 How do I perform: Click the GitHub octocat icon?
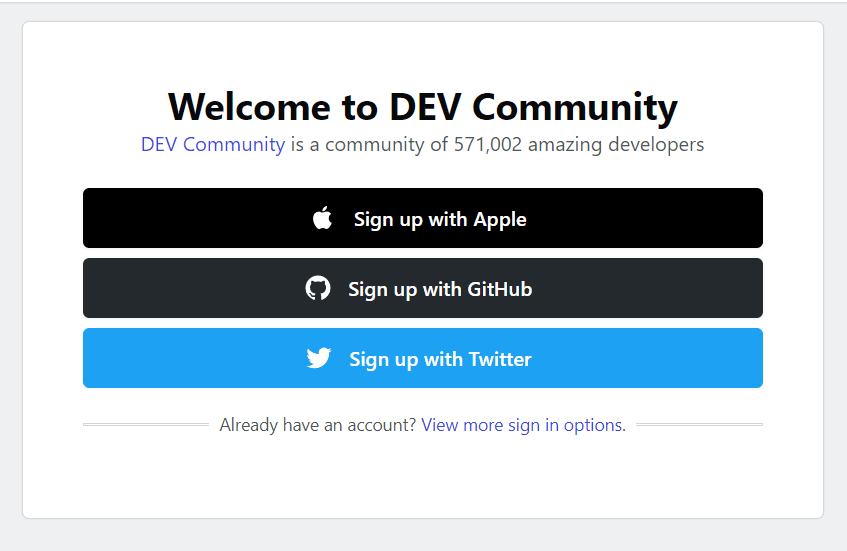point(318,288)
